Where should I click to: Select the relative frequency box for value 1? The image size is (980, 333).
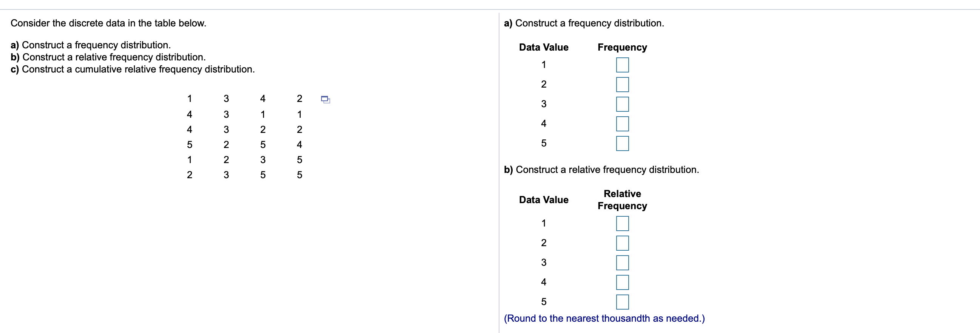pos(623,224)
